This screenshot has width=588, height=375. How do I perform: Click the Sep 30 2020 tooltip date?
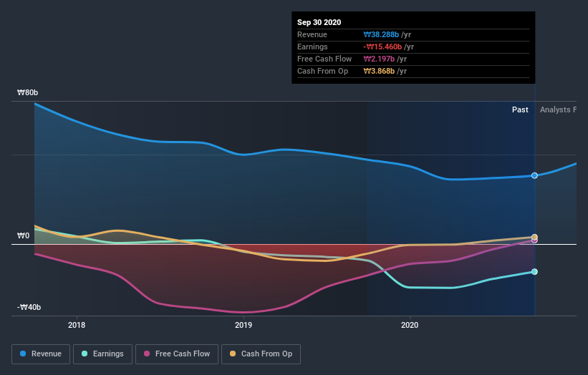tap(319, 22)
